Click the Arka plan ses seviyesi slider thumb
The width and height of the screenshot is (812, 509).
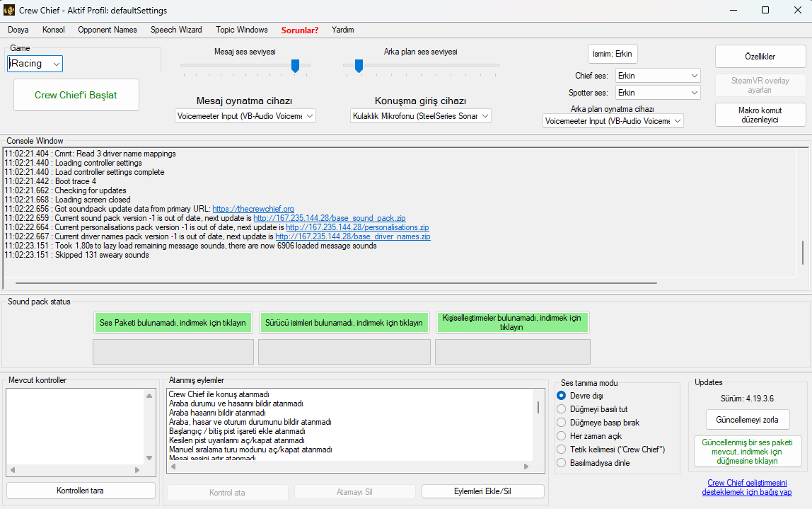(x=359, y=66)
